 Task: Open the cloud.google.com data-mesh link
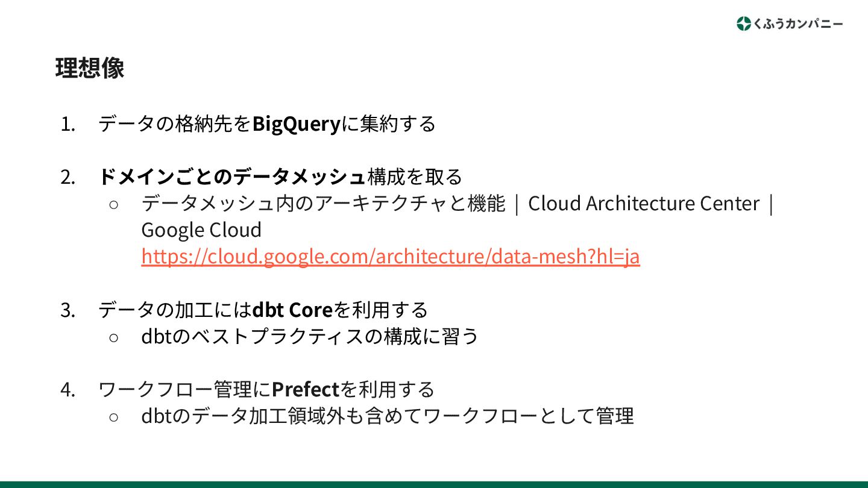coord(391,257)
